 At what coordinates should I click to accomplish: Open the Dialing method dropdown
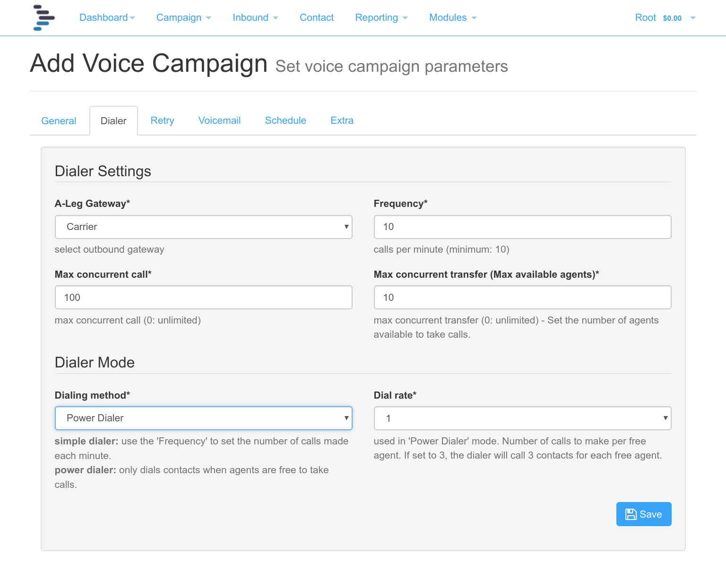(203, 418)
